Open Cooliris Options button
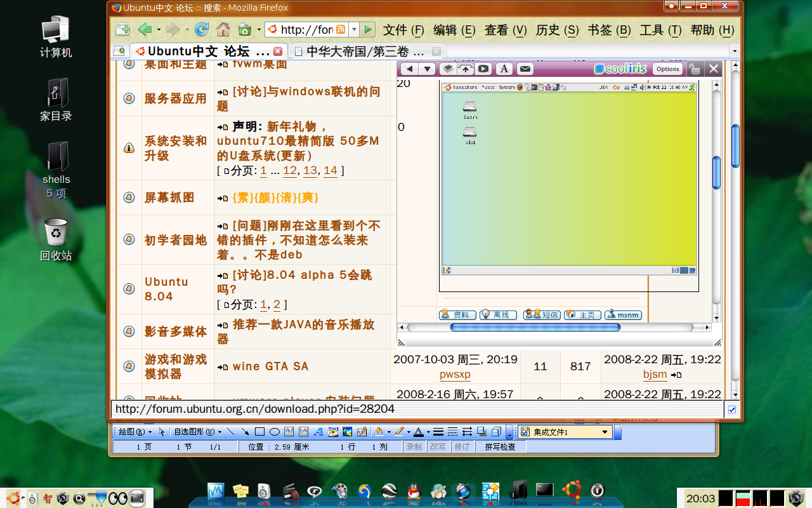The width and height of the screenshot is (812, 508). [x=667, y=69]
